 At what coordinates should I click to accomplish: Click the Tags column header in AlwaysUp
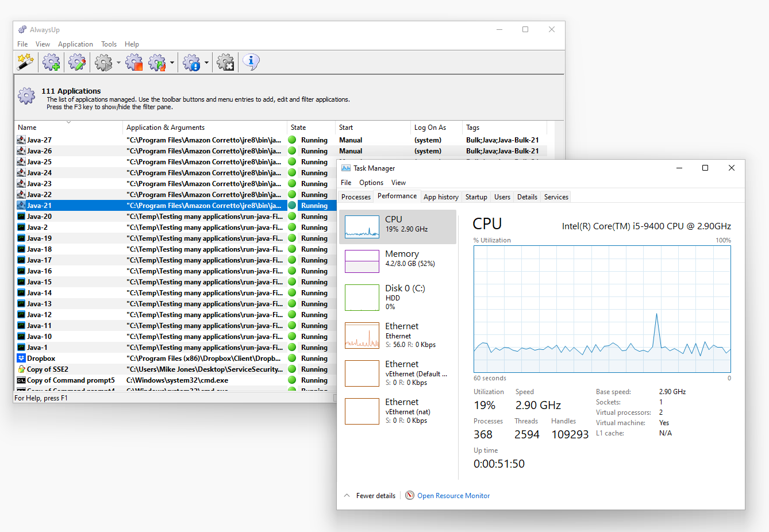tap(505, 128)
